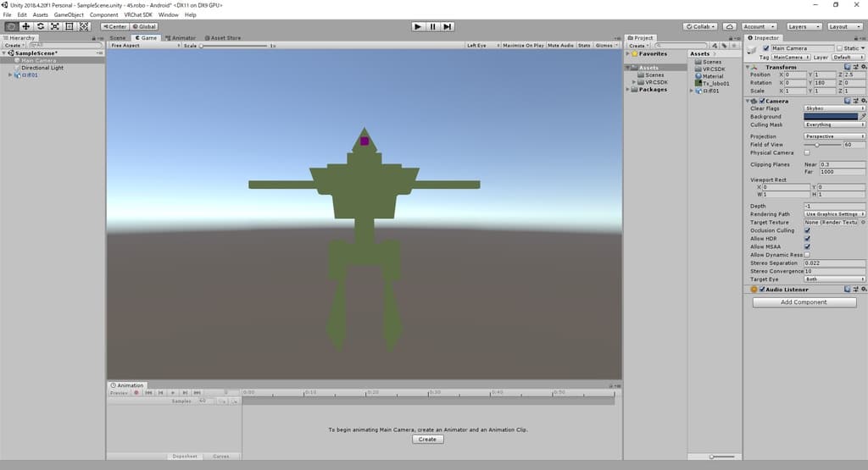The image size is (868, 470).
Task: Open Transform component gear menu
Action: [863, 67]
